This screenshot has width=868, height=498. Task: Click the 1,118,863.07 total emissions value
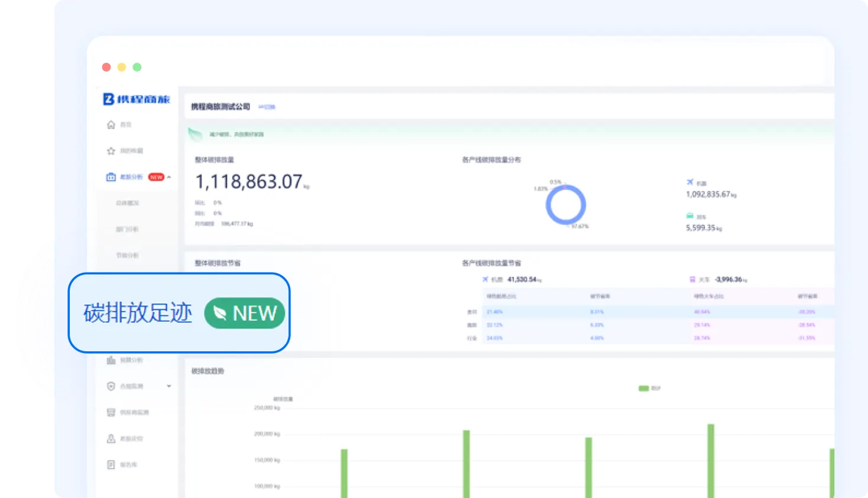tap(249, 182)
